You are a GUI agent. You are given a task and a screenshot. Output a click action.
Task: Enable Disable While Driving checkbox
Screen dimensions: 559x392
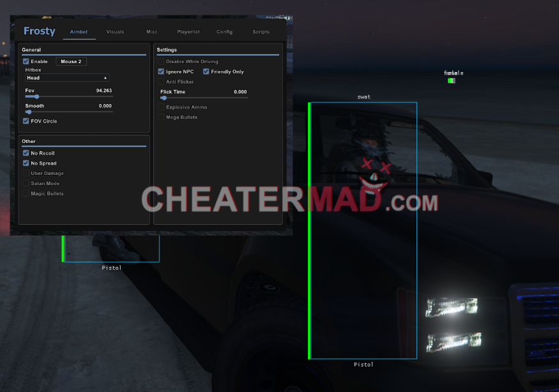161,61
